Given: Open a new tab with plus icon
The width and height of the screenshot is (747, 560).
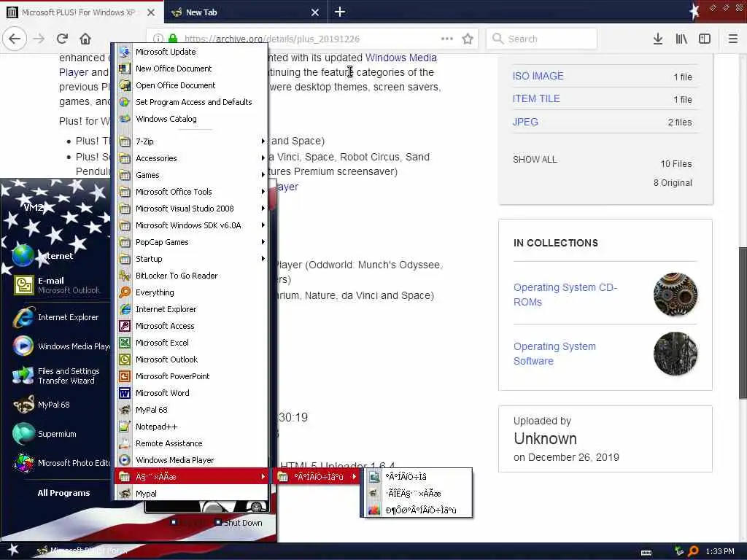Looking at the screenshot, I should [x=340, y=12].
